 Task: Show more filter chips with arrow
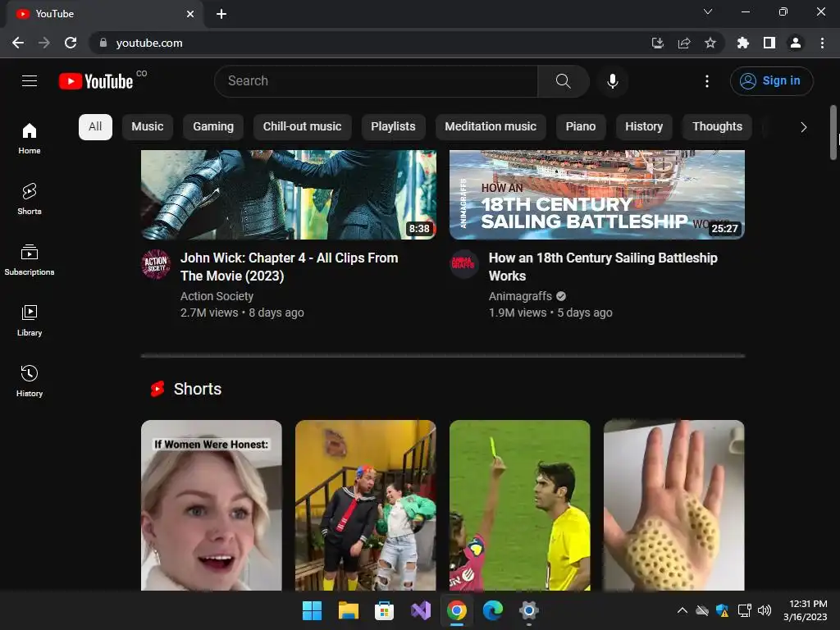point(803,127)
